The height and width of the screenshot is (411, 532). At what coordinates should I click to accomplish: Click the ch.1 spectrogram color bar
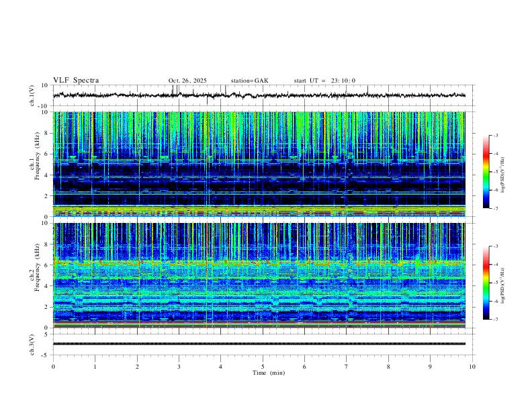[486, 172]
